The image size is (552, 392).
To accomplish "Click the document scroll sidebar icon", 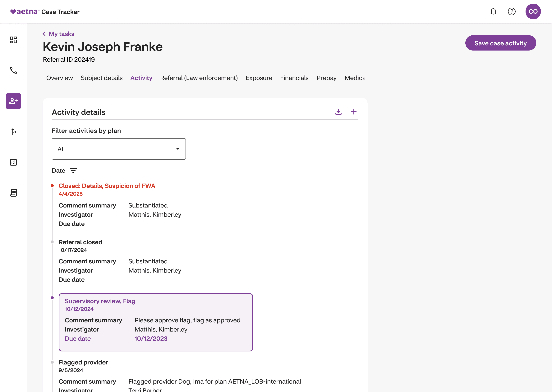I will coord(13,193).
